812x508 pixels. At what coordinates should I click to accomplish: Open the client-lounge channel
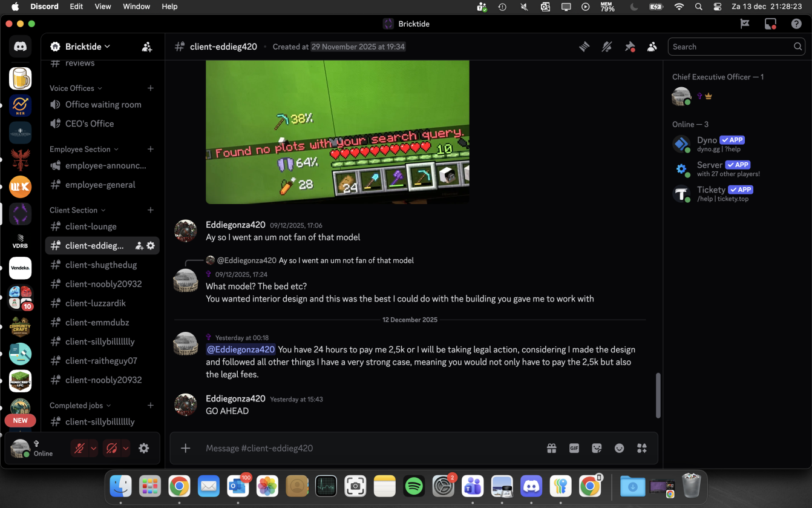point(91,226)
